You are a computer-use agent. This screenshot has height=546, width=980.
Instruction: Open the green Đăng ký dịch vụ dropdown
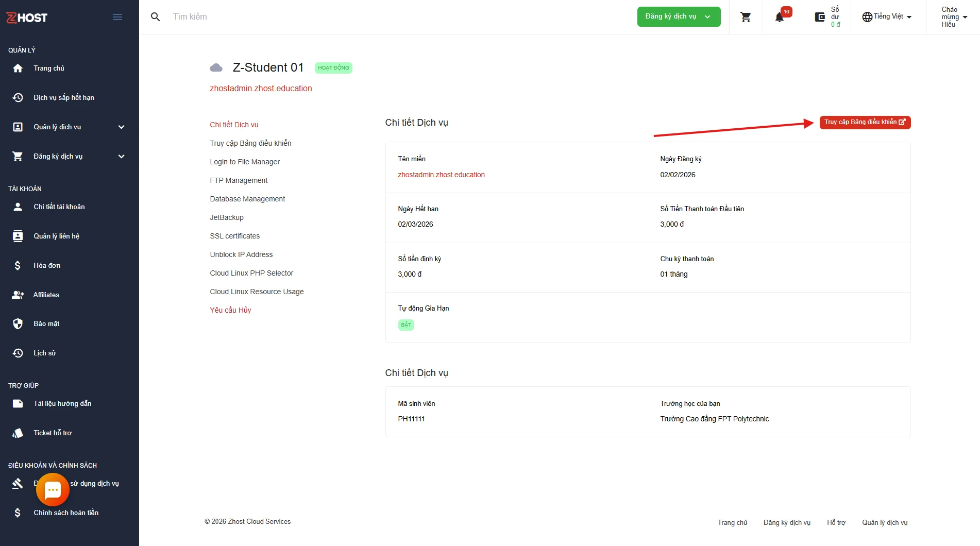[x=679, y=17]
